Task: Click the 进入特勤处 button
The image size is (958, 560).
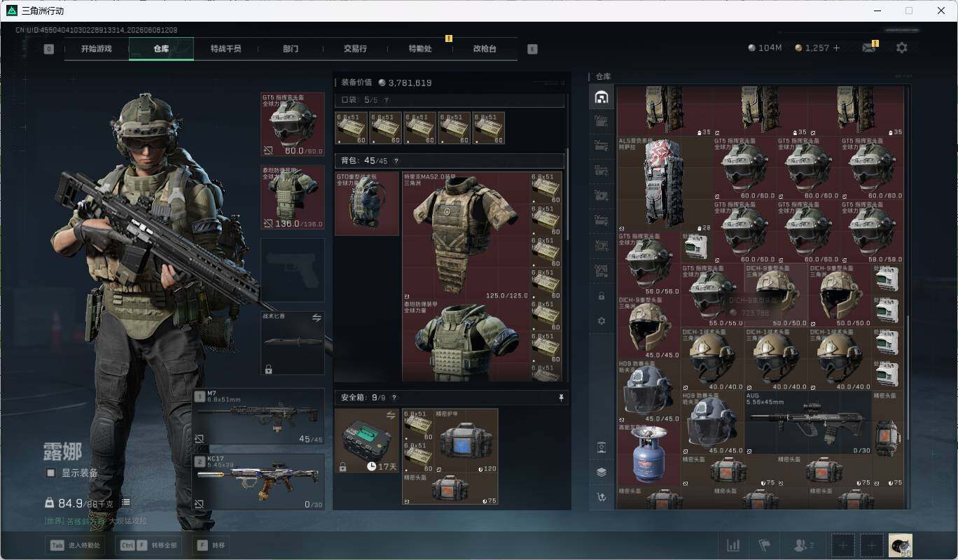Action: click(x=76, y=545)
